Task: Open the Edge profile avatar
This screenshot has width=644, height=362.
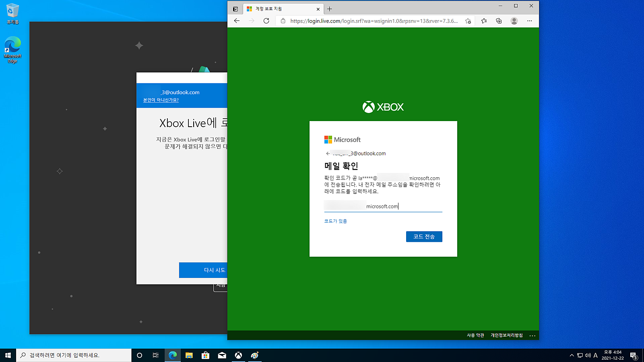Action: [x=514, y=21]
